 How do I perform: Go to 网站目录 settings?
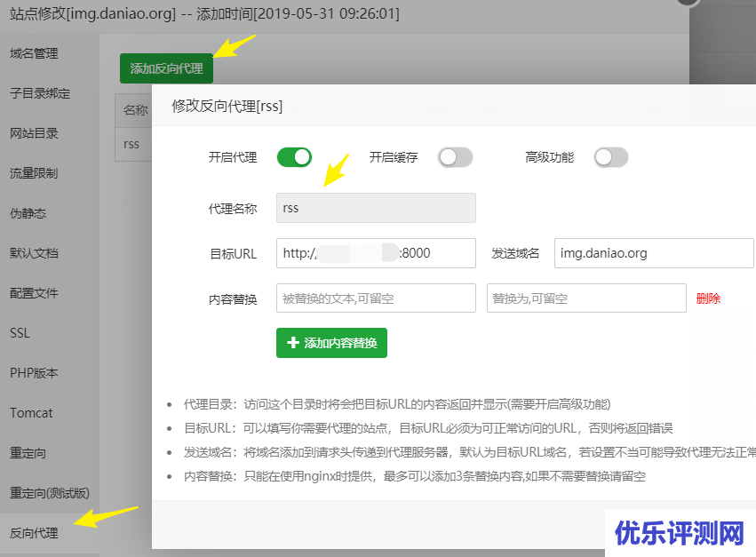(x=34, y=133)
